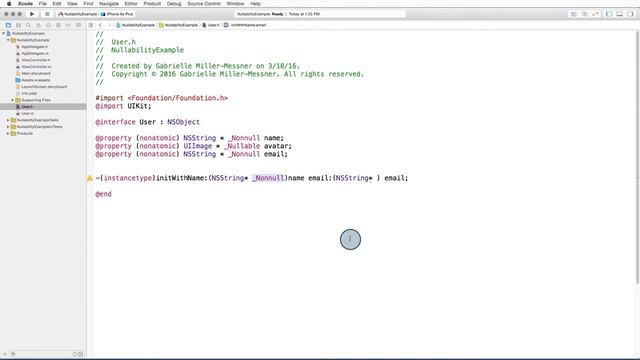
Task: Click the highlighted _Nonnull in initWithName
Action: (268, 178)
